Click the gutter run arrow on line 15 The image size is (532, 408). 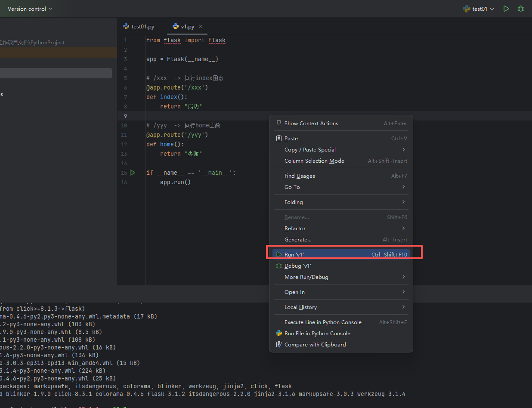[x=133, y=173]
